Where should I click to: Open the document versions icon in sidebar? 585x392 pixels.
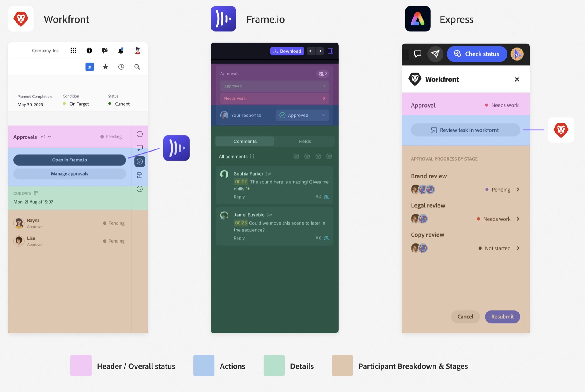coord(140,175)
